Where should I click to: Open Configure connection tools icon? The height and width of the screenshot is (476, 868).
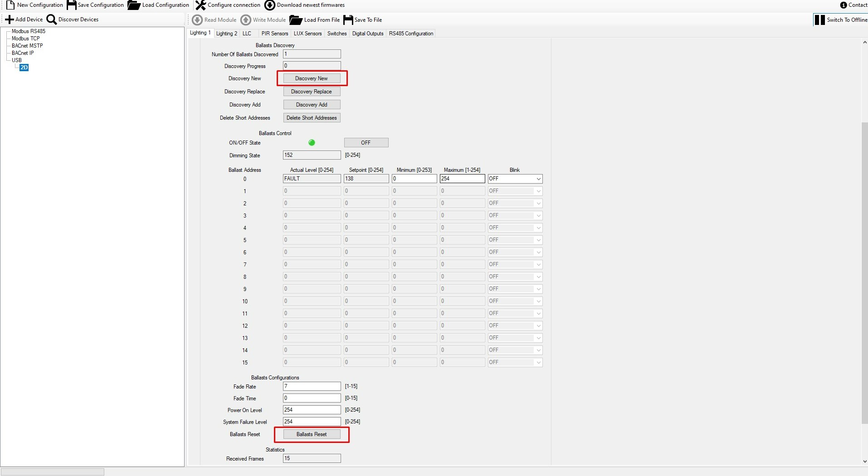point(200,5)
